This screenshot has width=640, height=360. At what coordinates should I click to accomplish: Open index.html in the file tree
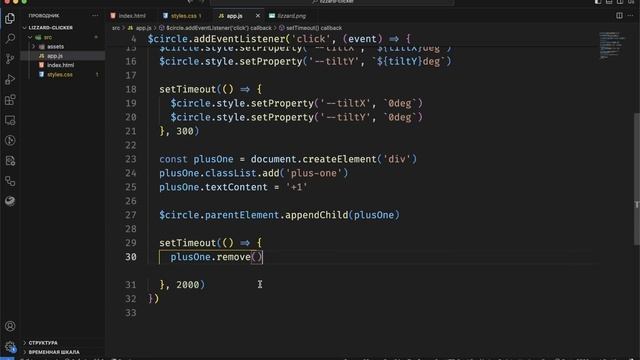point(60,65)
